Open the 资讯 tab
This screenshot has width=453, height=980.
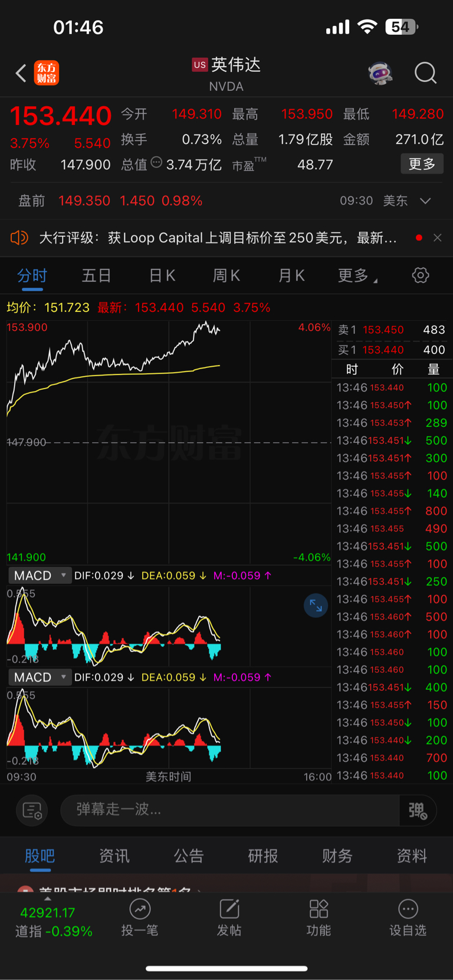114,856
